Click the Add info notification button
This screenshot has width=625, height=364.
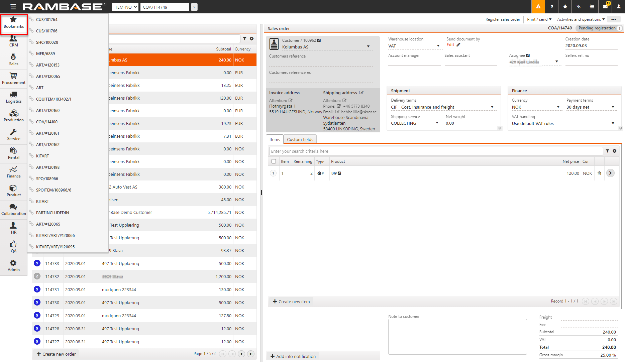[293, 356]
